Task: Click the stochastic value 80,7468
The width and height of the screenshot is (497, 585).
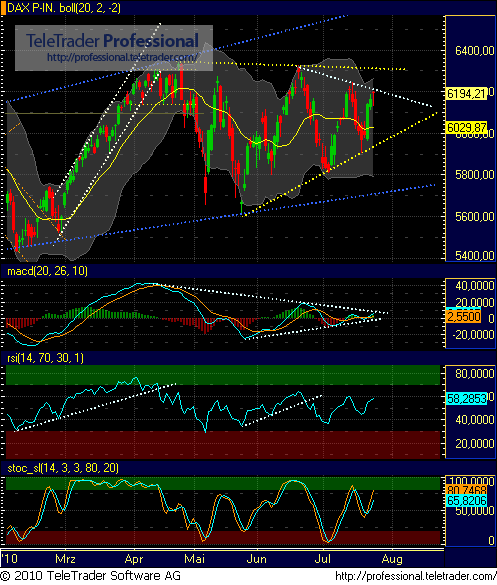Action: [467, 490]
